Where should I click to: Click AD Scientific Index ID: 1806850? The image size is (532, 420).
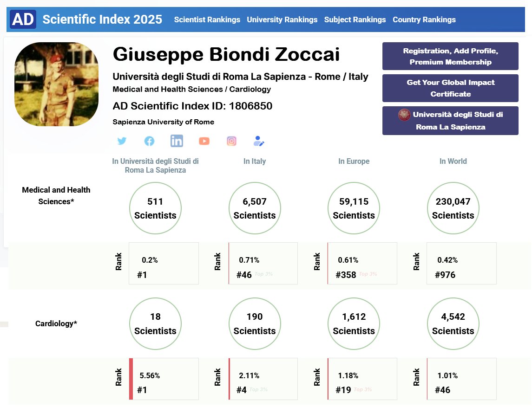192,106
